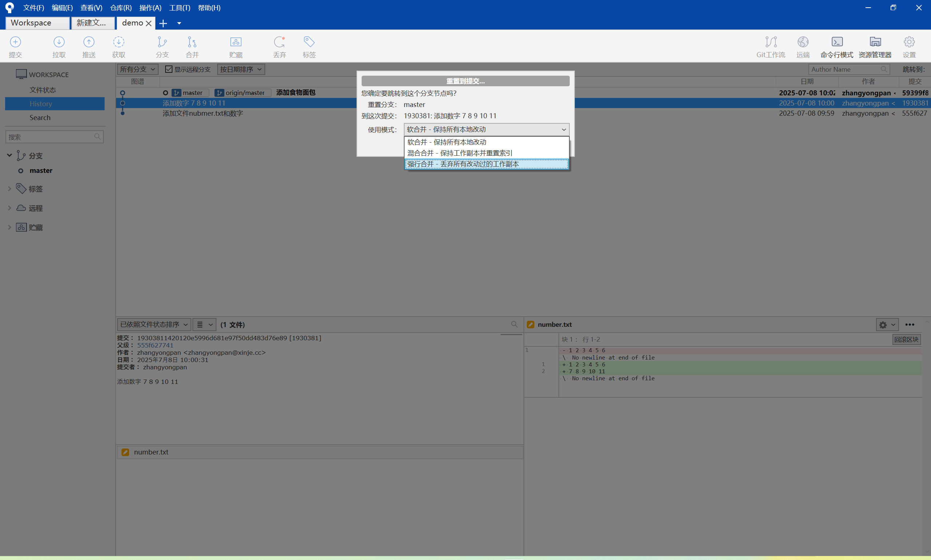
Task: Open 资源管理器 explorer icon
Action: click(875, 41)
